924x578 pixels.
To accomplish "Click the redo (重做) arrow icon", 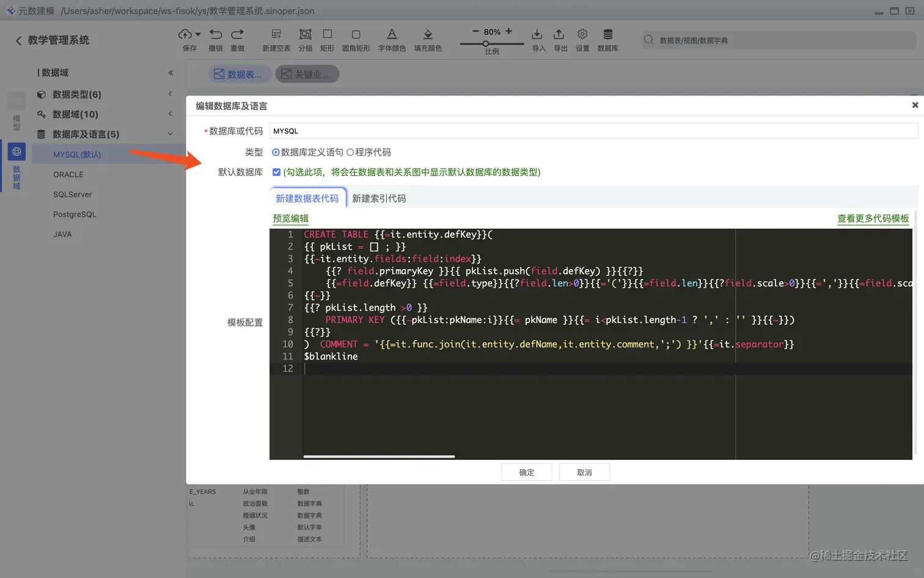I will click(x=238, y=34).
